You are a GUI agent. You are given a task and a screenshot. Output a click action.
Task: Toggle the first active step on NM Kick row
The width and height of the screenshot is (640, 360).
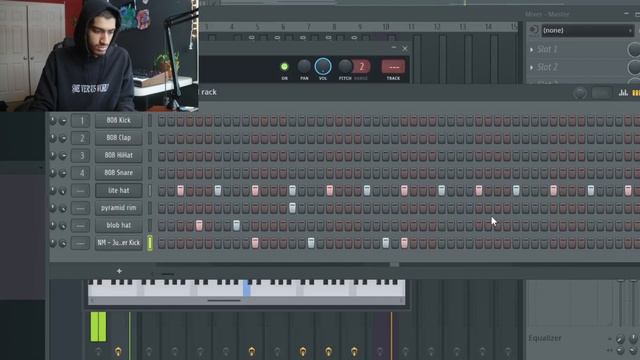pos(255,243)
